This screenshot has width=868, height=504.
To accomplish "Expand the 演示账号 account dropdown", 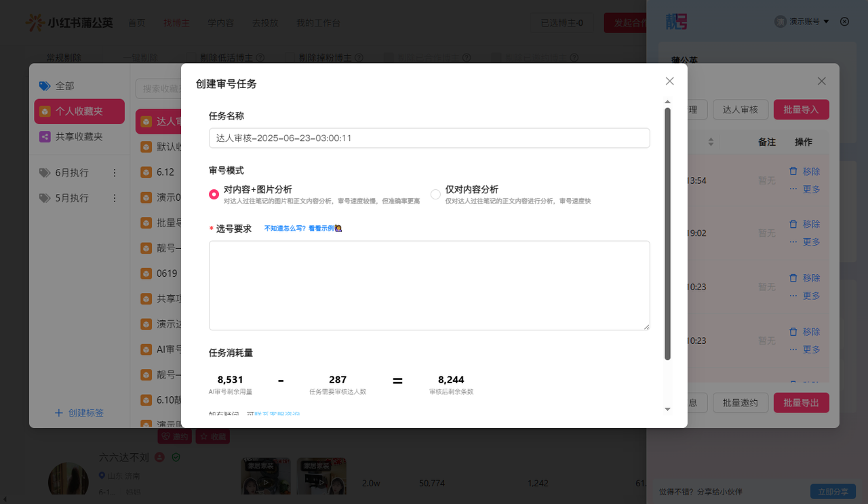I will pos(826,22).
